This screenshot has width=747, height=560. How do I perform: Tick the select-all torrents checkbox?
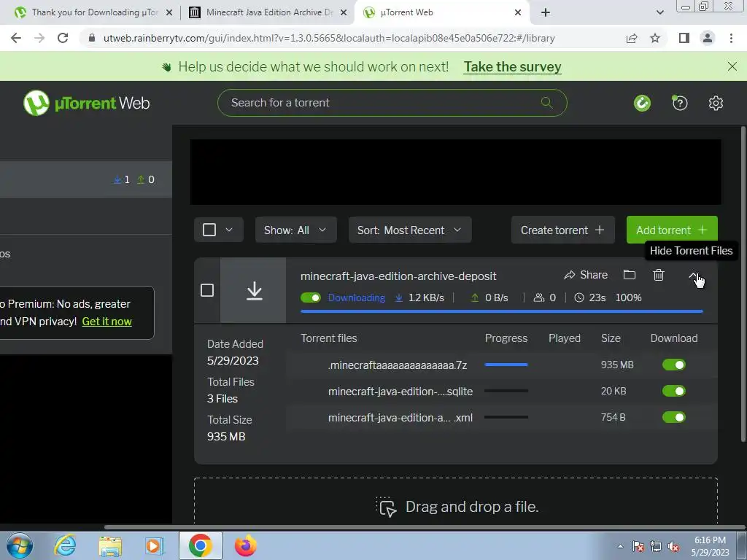(209, 230)
